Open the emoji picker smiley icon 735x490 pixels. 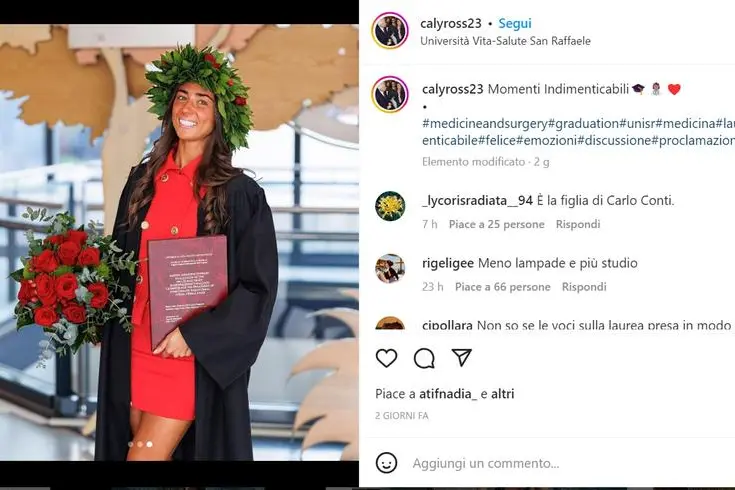(x=386, y=463)
